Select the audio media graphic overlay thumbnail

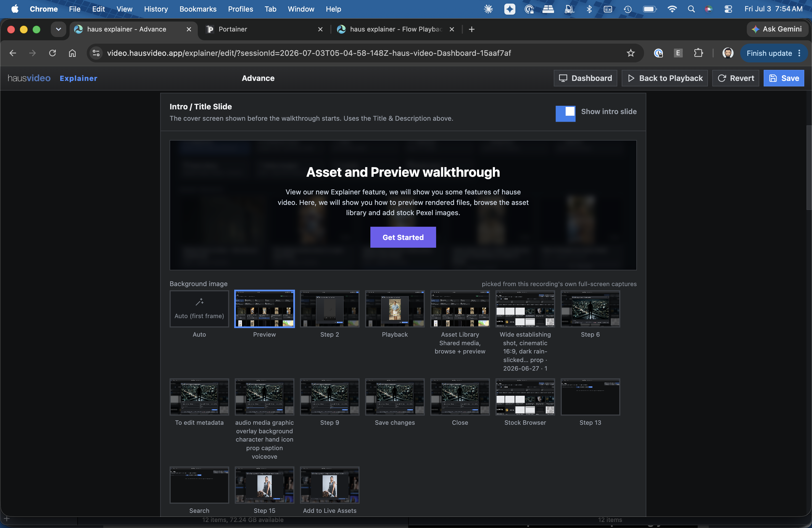tap(264, 397)
